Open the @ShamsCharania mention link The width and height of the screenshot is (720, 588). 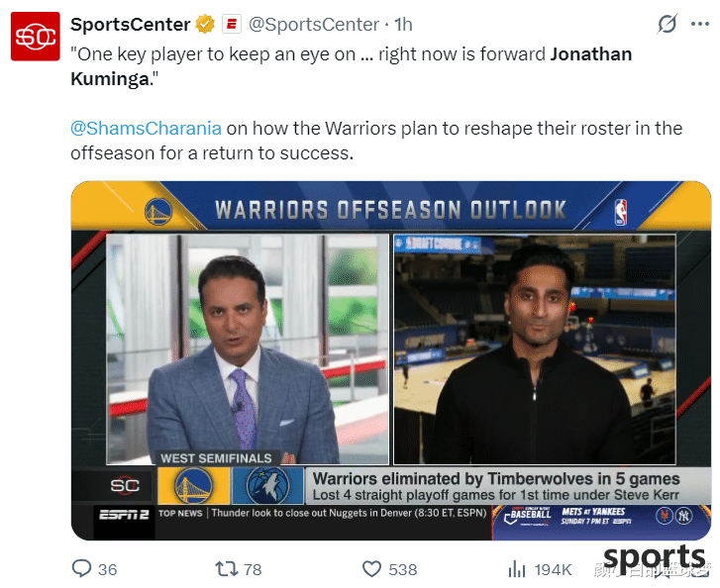pyautogui.click(x=146, y=128)
